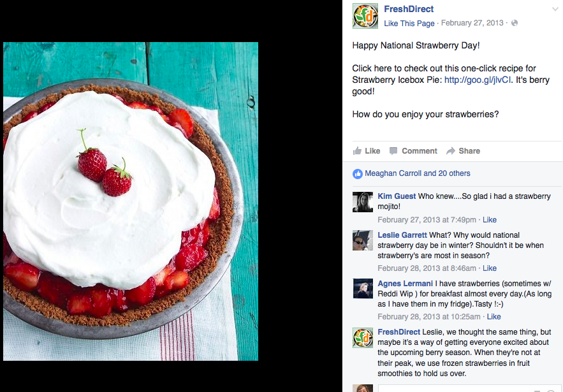563x392 pixels.
Task: Open FreshDirect page name in header
Action: tap(409, 9)
